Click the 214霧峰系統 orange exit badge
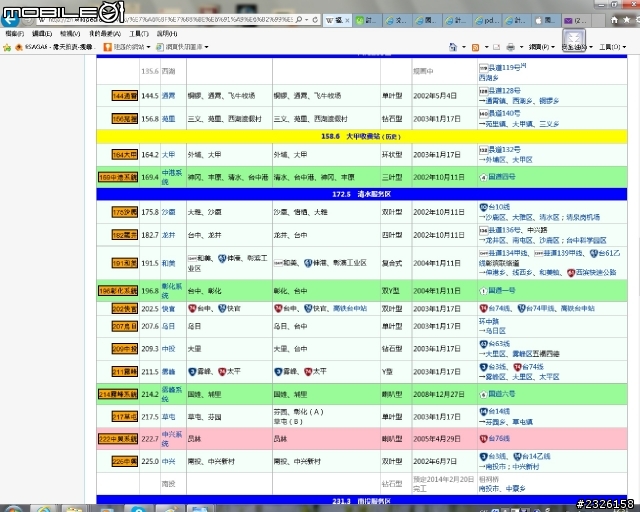640x512 pixels. pyautogui.click(x=118, y=394)
